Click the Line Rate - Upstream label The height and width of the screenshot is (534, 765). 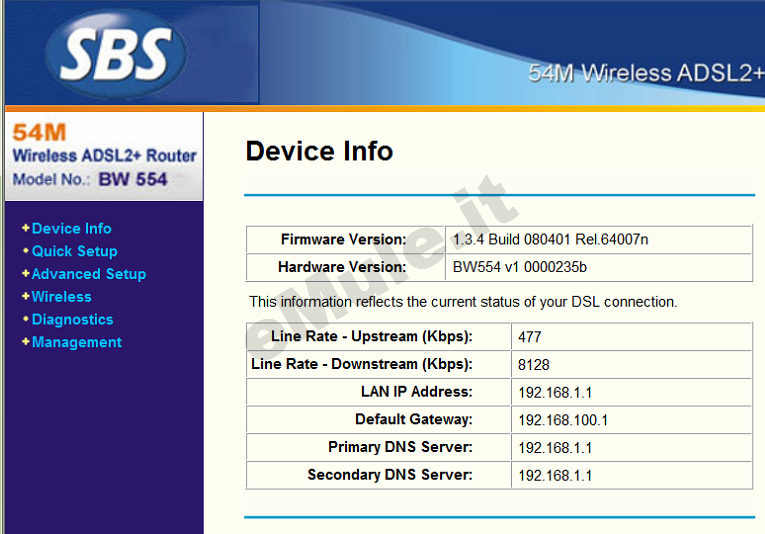click(372, 336)
